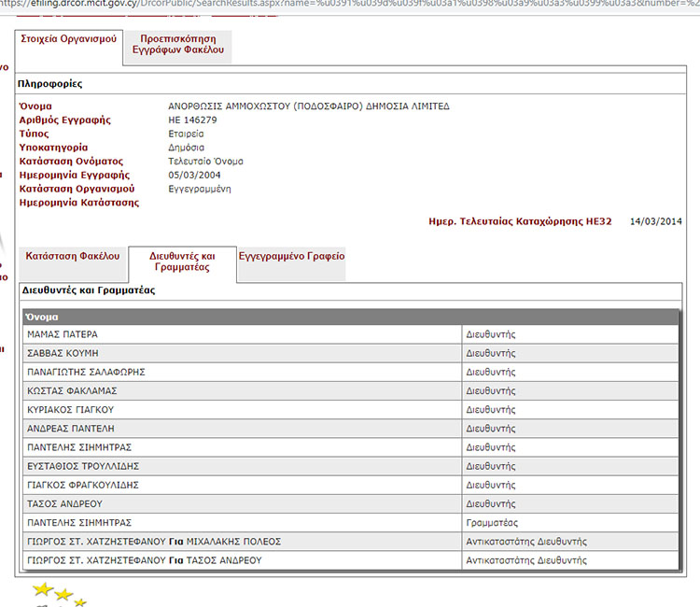The width and height of the screenshot is (700, 607).
Task: Click the name status Τελευταίο Όνομα
Action: click(x=206, y=162)
